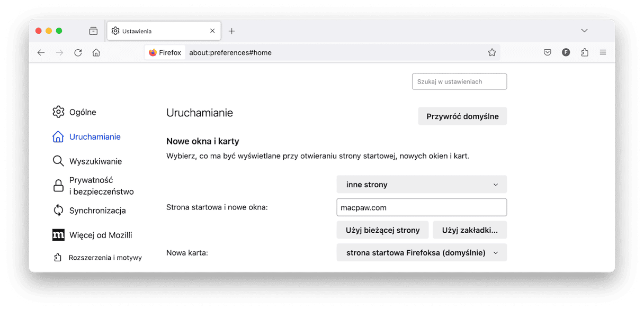The height and width of the screenshot is (310, 644).
Task: Close the Ustawienia tab
Action: click(212, 31)
